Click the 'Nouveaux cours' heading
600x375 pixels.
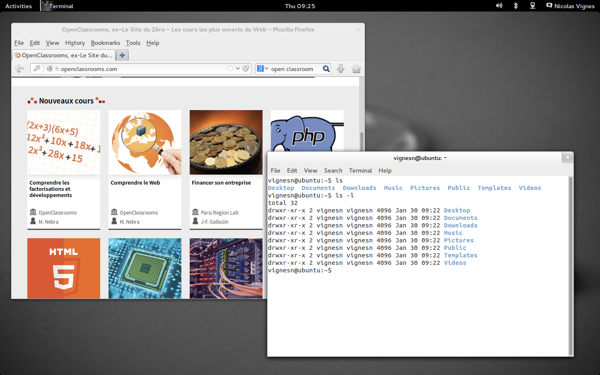(x=66, y=101)
